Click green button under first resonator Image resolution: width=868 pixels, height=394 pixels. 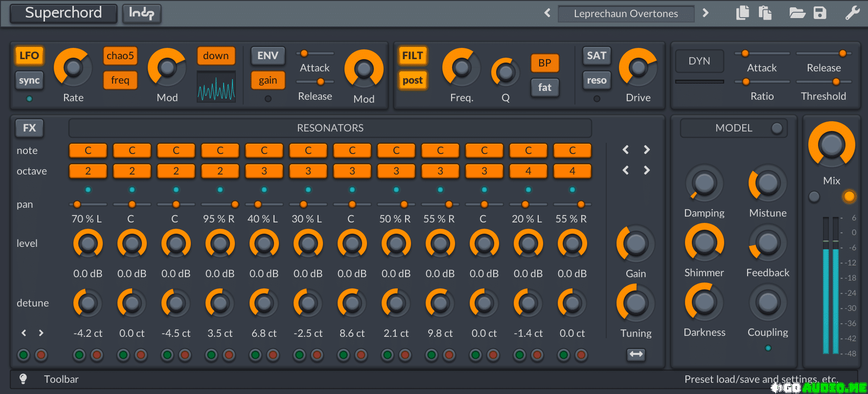[79, 355]
